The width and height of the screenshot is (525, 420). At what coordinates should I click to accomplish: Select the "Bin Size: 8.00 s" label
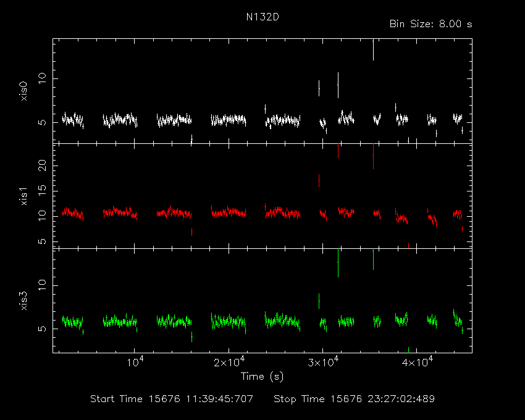pos(431,24)
